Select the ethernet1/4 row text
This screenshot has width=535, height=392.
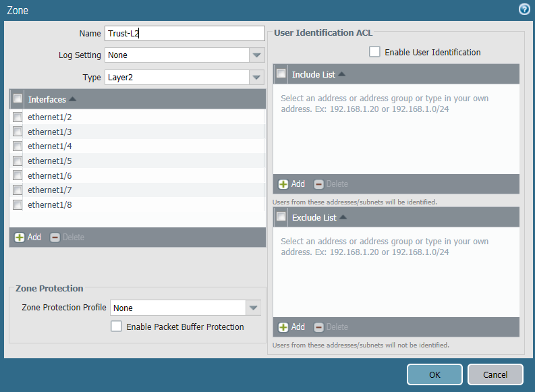point(50,146)
